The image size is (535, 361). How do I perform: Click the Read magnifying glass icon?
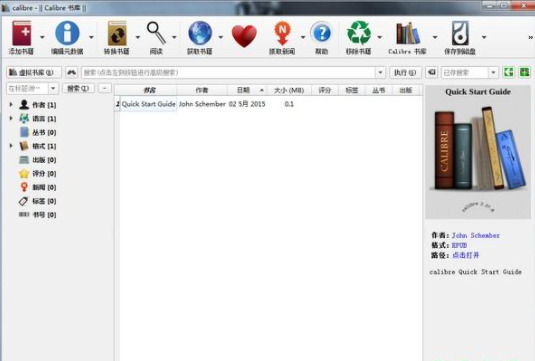coord(156,33)
